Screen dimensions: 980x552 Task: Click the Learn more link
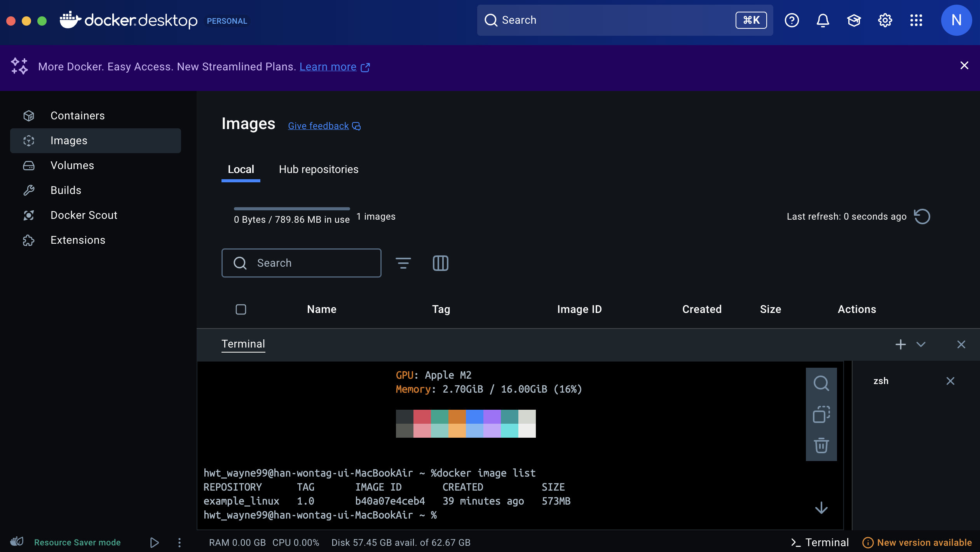click(x=328, y=67)
